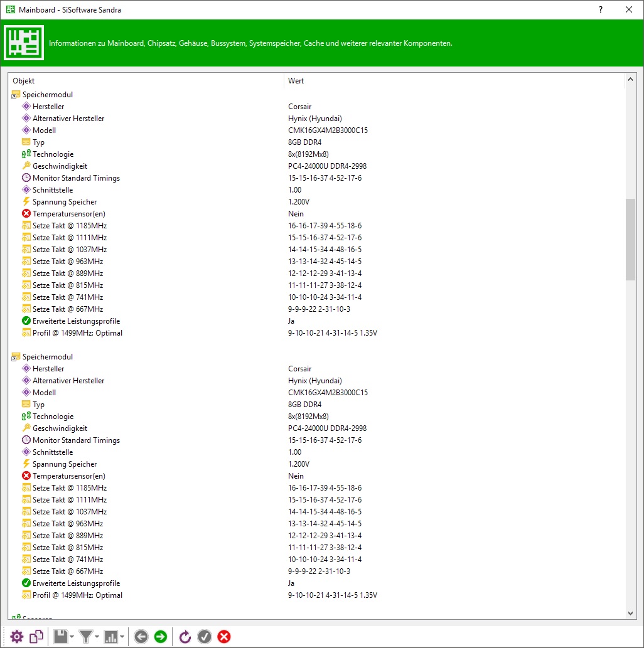Select lower Profil @ 1499MHz: Optimal row
The height and width of the screenshot is (648, 644).
point(317,595)
